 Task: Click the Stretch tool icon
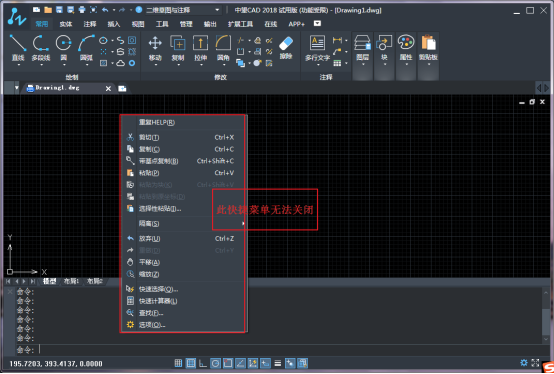click(x=200, y=43)
